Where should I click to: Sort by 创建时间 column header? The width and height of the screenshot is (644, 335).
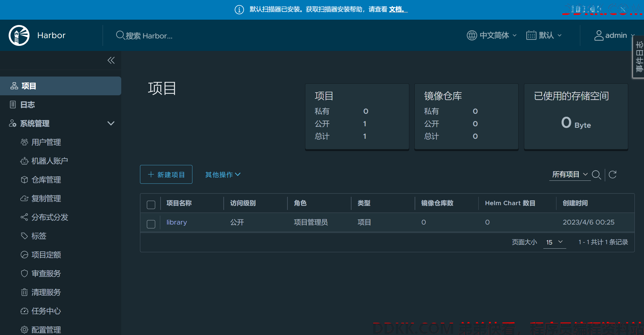tap(575, 203)
